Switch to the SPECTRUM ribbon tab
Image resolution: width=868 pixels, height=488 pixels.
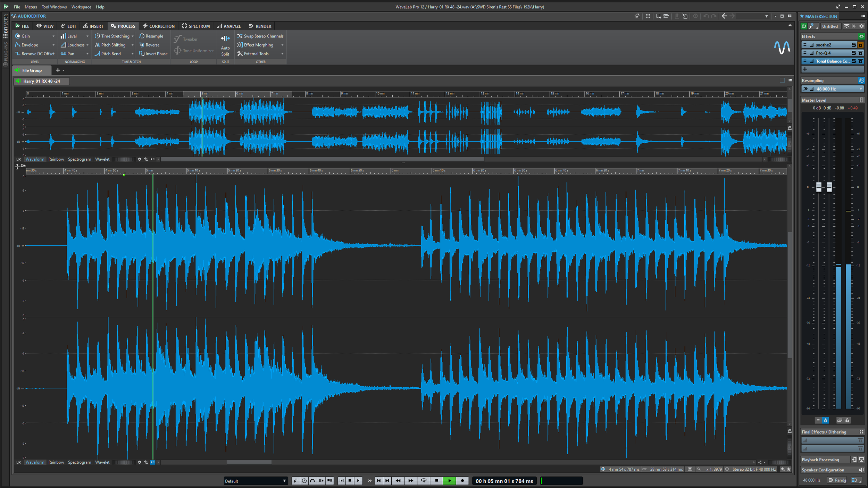pyautogui.click(x=196, y=26)
